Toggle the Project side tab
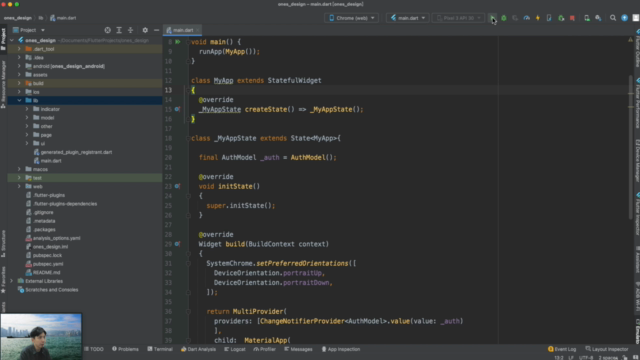 tap(3, 40)
